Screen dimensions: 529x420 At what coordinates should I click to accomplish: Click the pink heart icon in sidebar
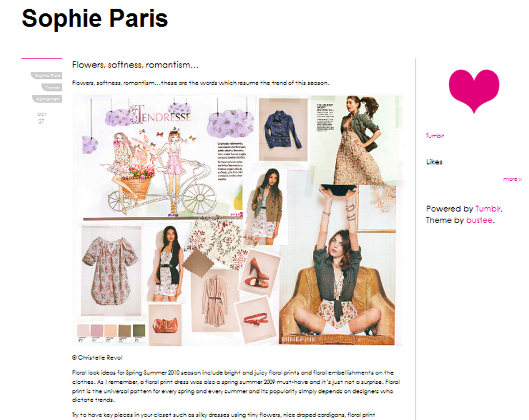474,90
